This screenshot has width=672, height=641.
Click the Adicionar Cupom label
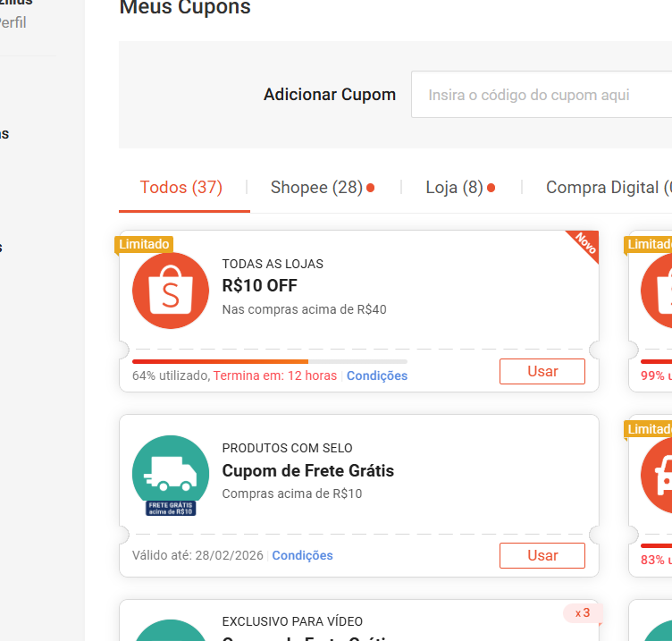[330, 95]
